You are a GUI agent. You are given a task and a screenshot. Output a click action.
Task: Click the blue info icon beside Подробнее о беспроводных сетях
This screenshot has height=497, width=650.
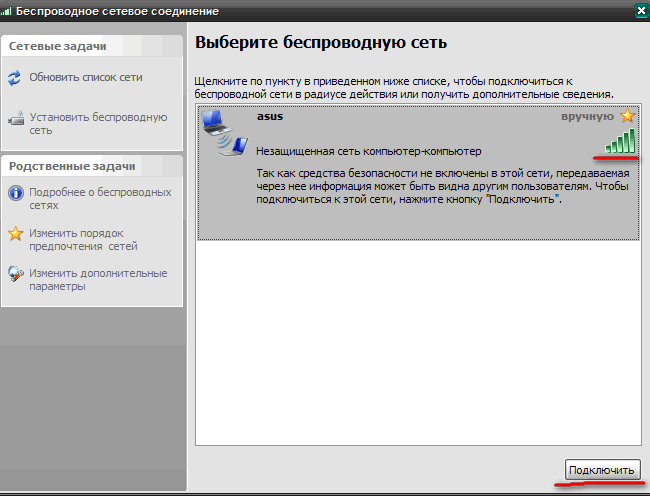(16, 193)
